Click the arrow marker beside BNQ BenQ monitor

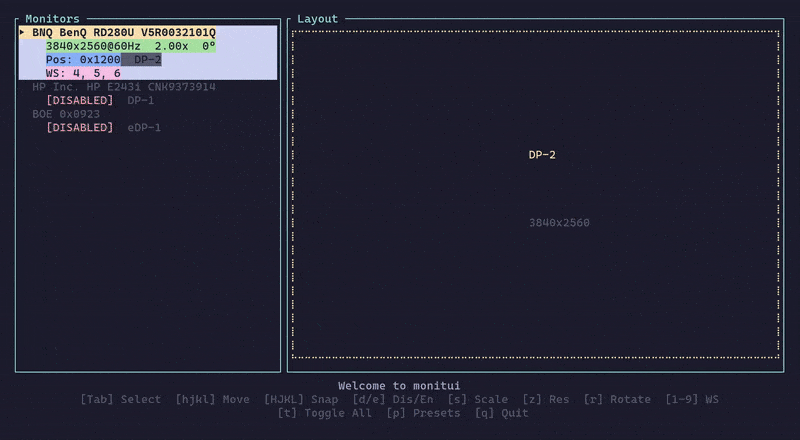click(22, 32)
